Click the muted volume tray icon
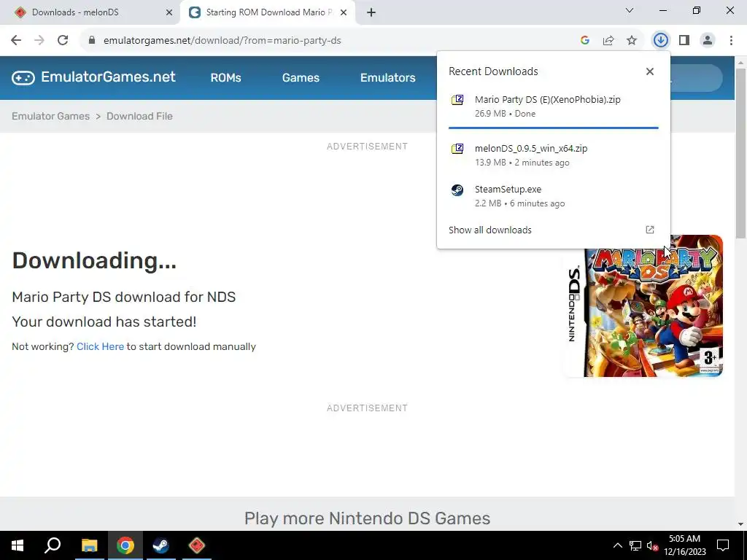747x560 pixels. (x=652, y=545)
